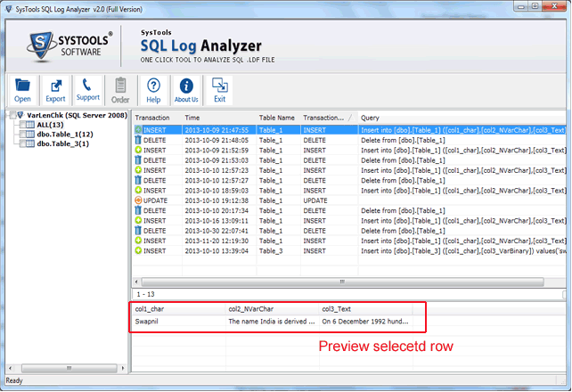Click left arrow of grid horizontal scrollbar
Viewport: 572px width, 392px height.
[137, 282]
